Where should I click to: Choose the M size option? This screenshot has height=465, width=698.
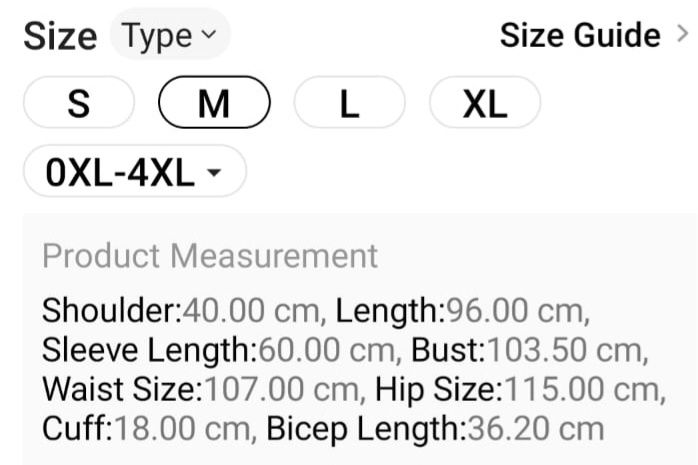[214, 103]
